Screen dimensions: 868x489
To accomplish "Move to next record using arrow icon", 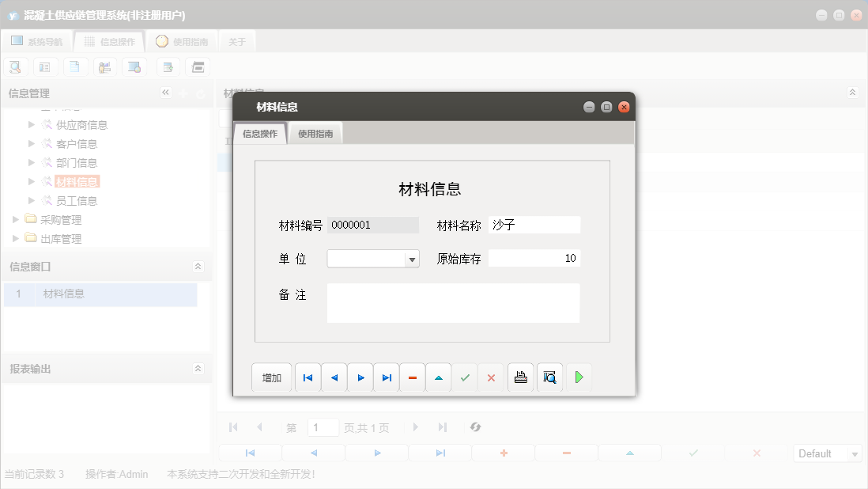I will tap(360, 377).
